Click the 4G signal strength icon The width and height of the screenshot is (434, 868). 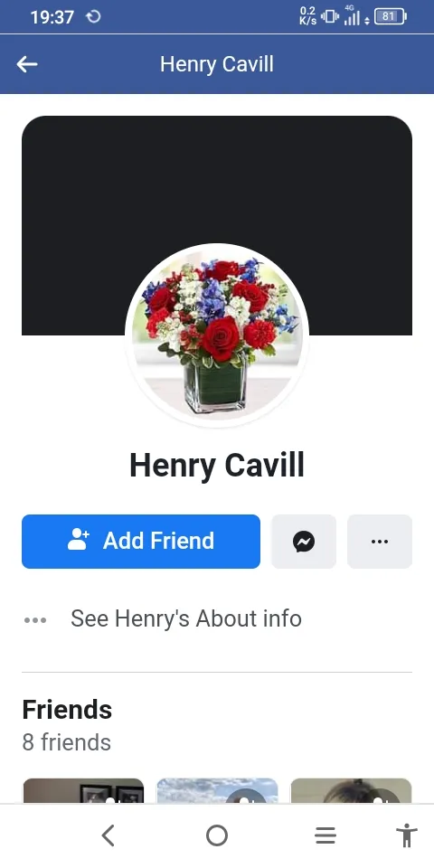352,16
